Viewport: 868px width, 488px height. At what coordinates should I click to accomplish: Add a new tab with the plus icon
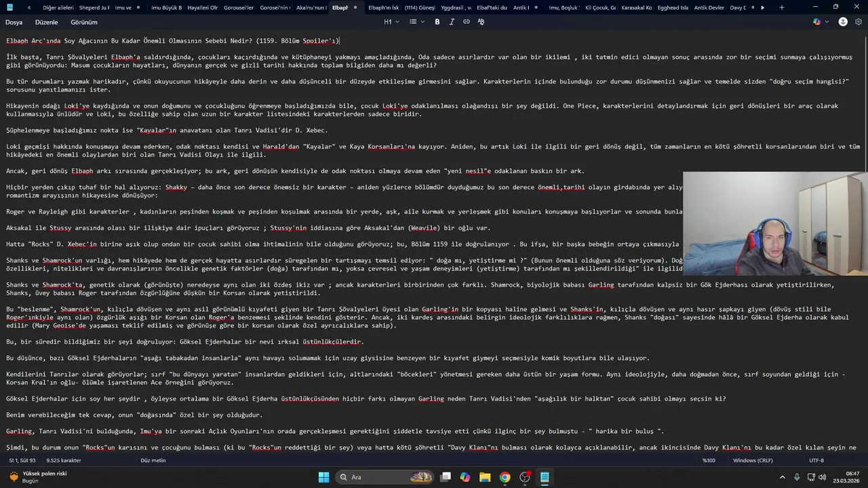pyautogui.click(x=782, y=7)
